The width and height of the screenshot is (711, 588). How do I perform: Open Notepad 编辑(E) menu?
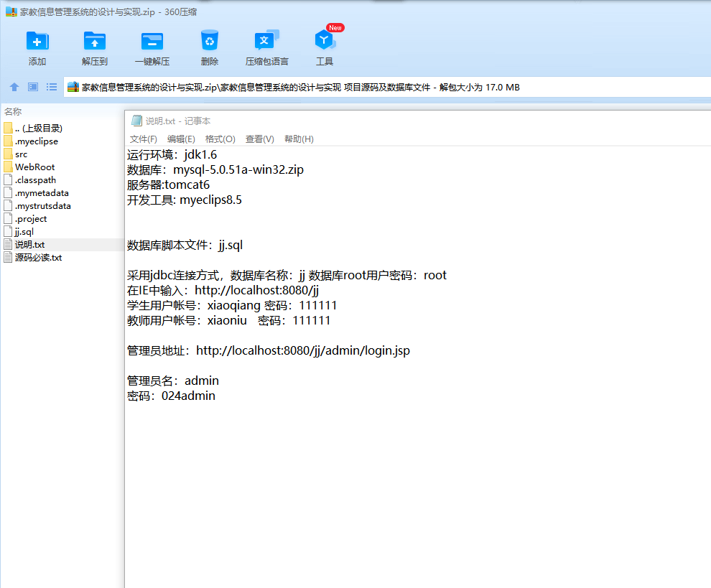[x=181, y=139]
